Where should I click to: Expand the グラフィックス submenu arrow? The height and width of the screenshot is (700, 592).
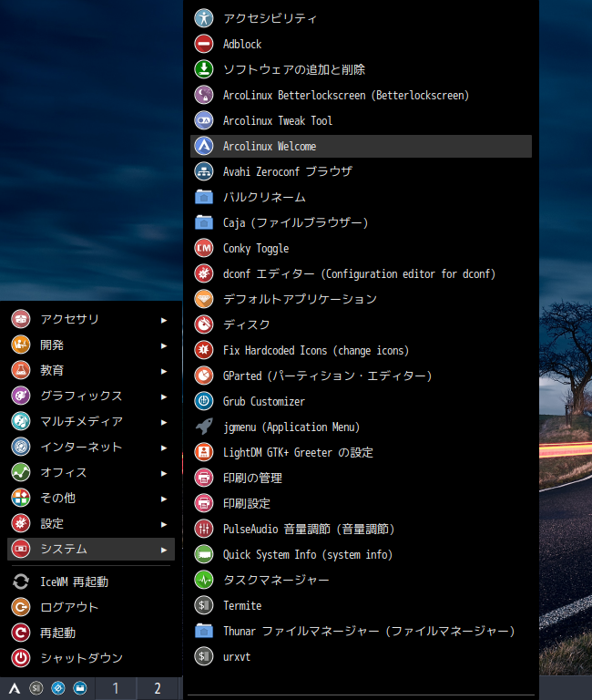pos(164,396)
